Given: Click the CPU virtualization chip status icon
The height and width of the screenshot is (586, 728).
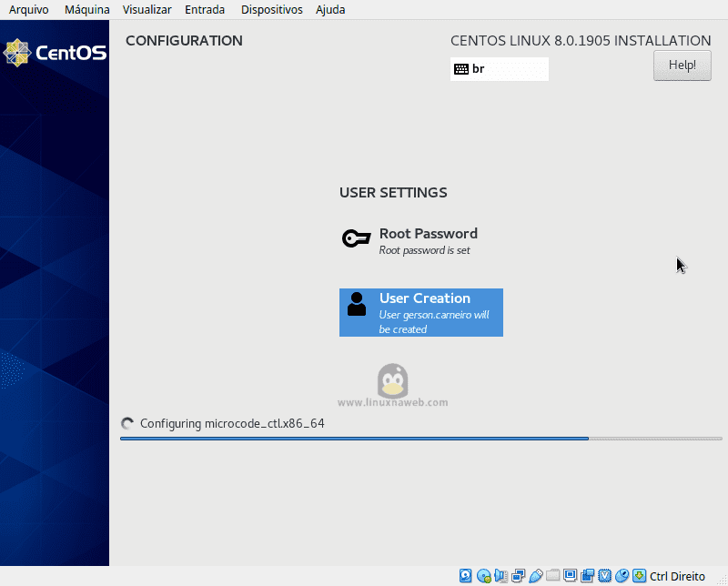Looking at the screenshot, I should [604, 576].
